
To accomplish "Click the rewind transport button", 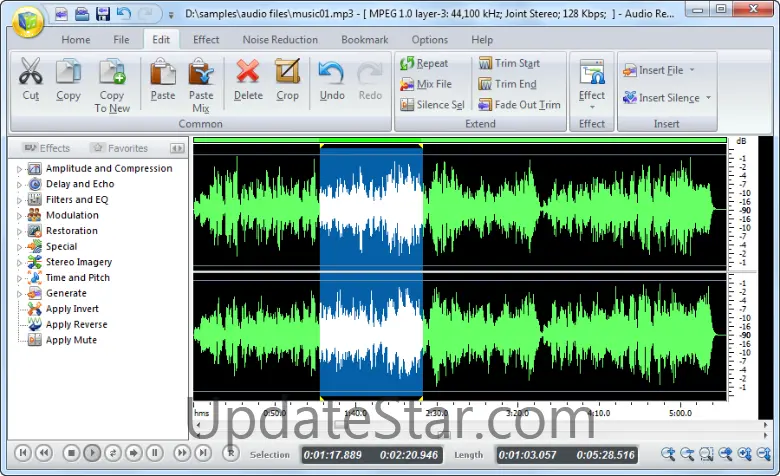I will tap(44, 453).
